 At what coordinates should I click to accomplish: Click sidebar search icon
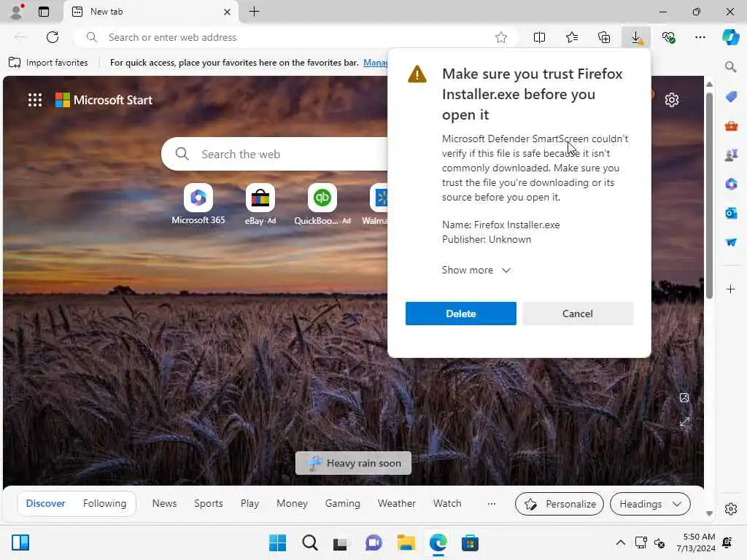coord(730,67)
